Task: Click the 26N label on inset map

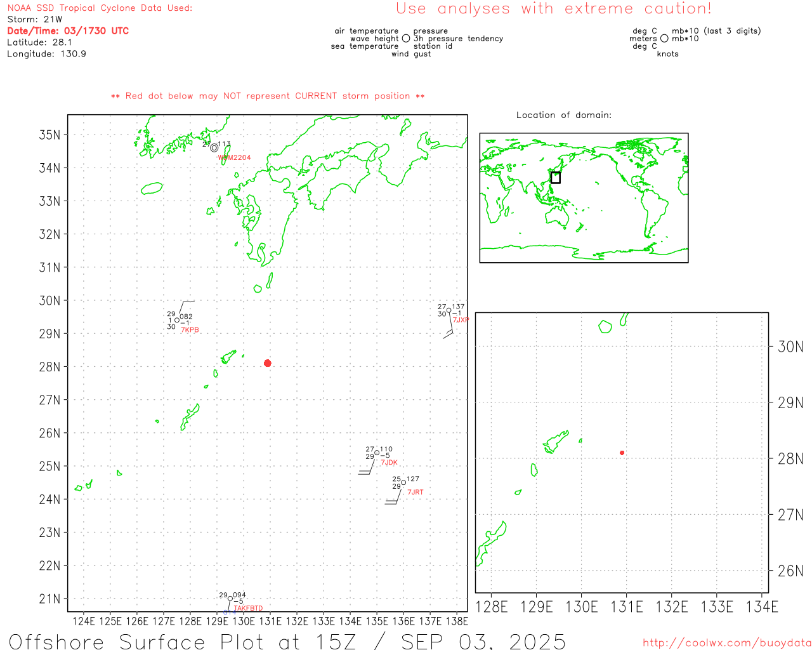Action: coord(790,571)
